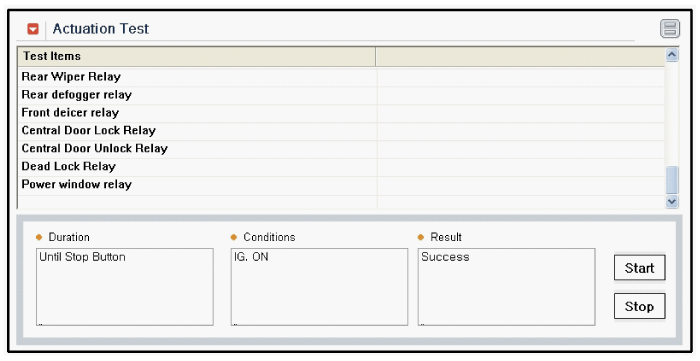
Task: Start the actuation test
Action: point(639,268)
